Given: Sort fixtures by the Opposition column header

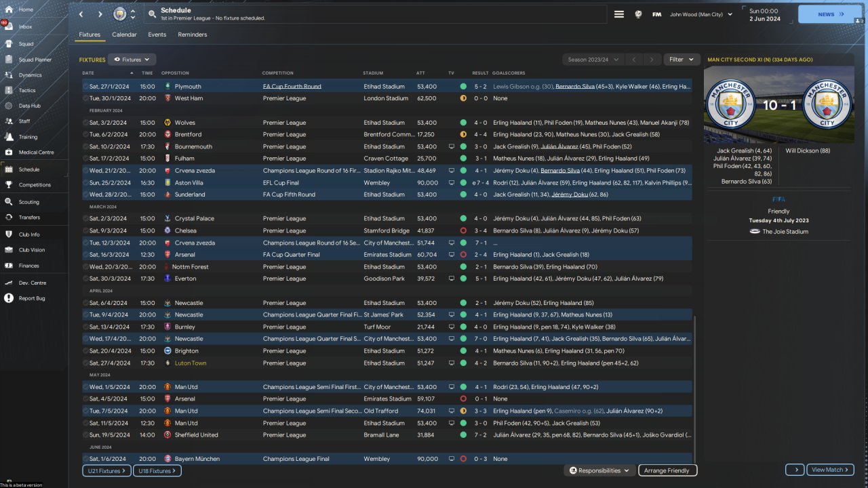Looking at the screenshot, I should coord(175,73).
